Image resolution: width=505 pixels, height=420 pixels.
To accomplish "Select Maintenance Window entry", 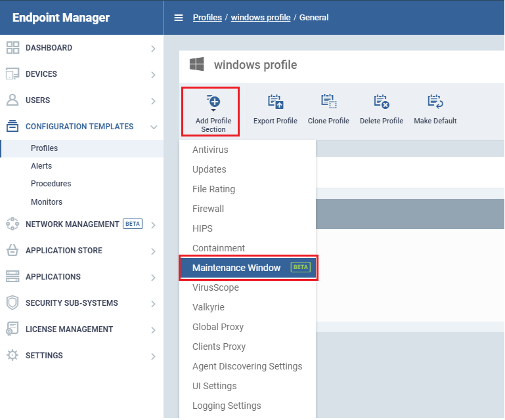I will (248, 268).
